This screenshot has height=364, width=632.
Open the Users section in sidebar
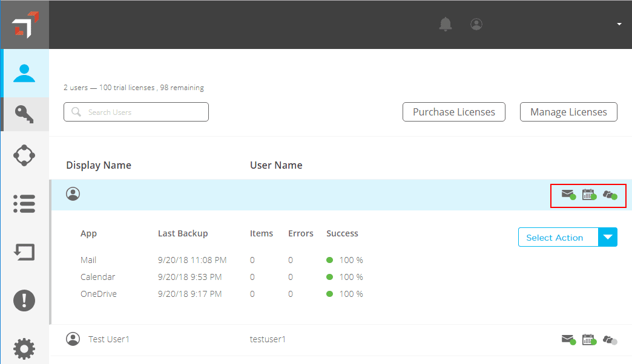pos(24,73)
